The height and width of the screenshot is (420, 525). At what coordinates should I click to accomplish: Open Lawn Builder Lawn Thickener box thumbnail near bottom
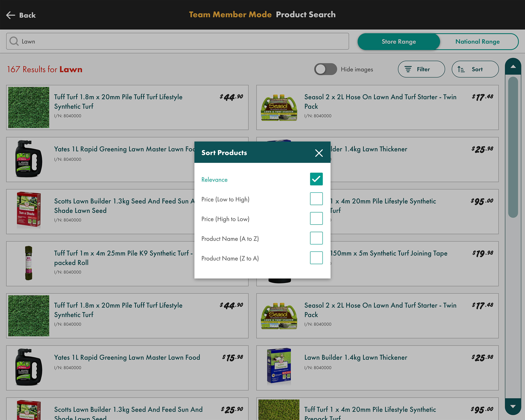click(x=279, y=366)
